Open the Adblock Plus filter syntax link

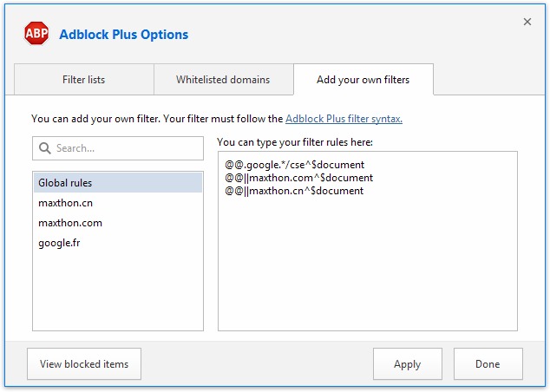(x=344, y=119)
